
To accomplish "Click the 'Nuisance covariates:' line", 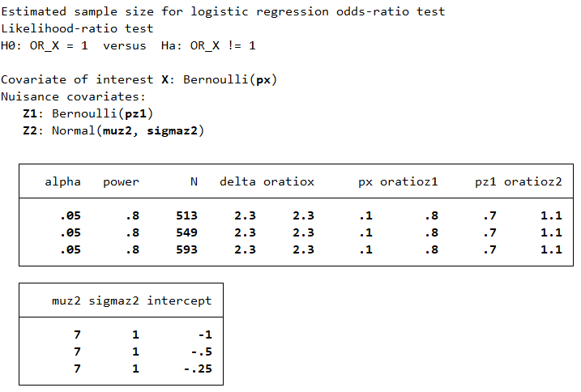I will point(74,96).
